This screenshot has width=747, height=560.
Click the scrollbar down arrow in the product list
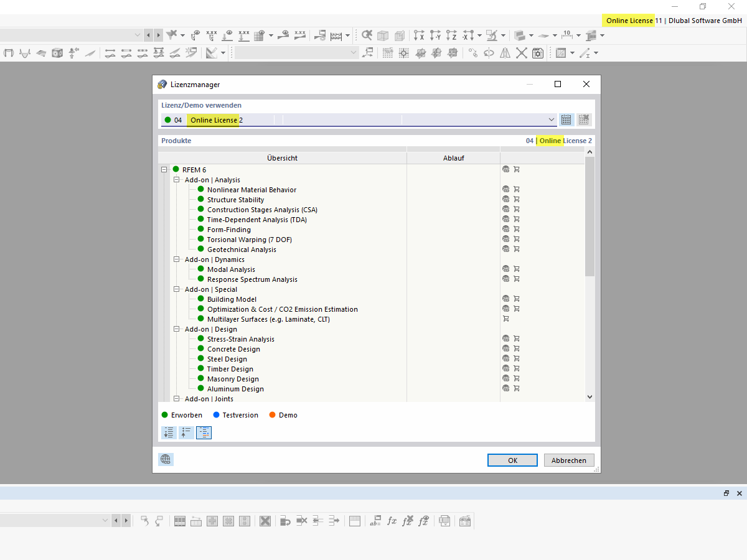click(x=590, y=396)
